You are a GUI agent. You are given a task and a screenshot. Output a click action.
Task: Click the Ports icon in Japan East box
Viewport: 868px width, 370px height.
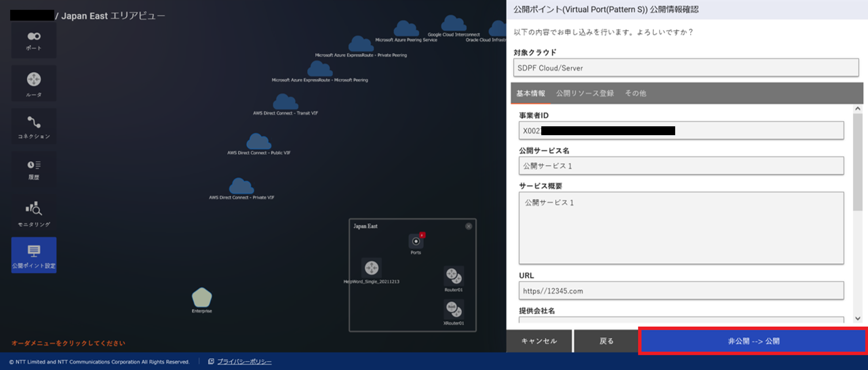pos(416,241)
